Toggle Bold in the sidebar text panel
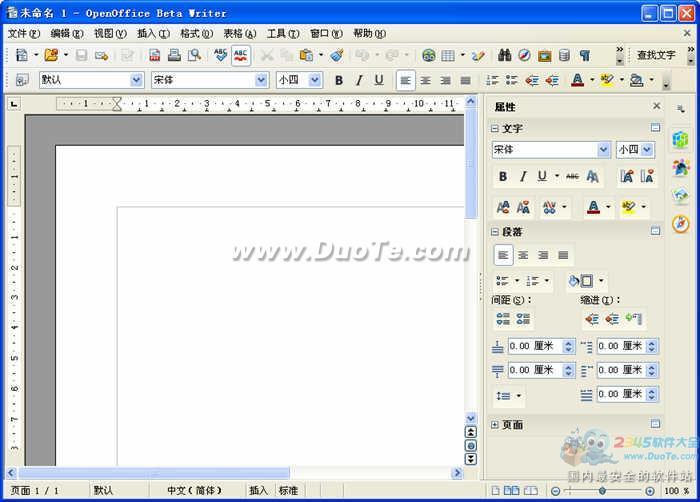Viewport: 700px width, 502px height. tap(503, 176)
